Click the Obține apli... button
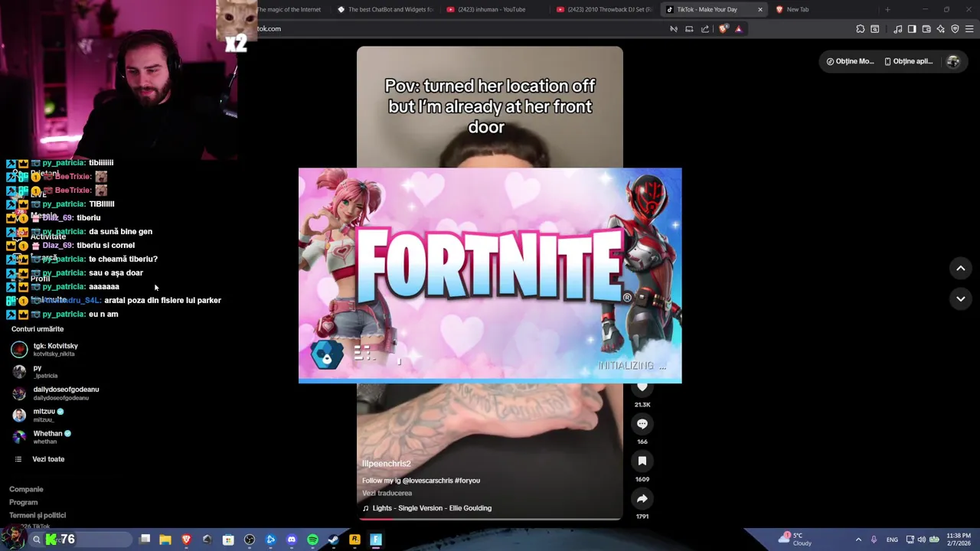 [x=908, y=61]
